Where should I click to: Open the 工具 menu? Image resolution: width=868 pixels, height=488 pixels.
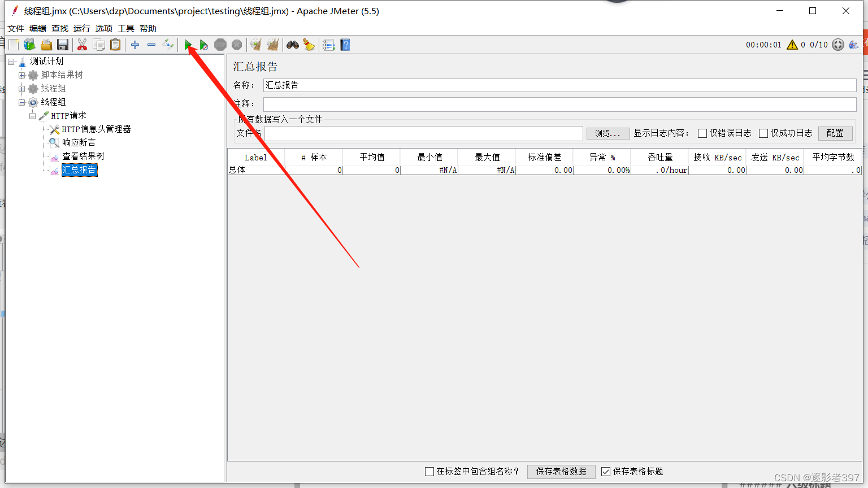pyautogui.click(x=126, y=28)
